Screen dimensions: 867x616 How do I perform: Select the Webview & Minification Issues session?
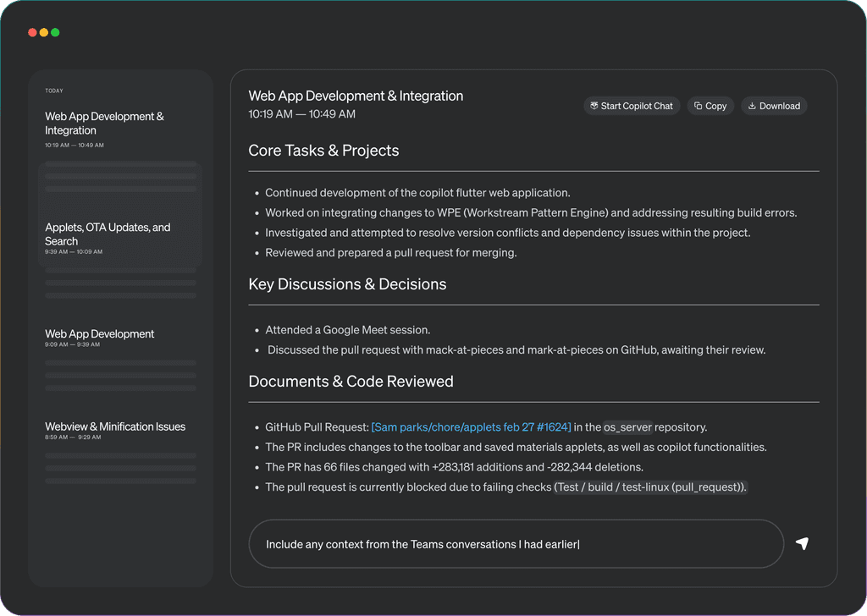(x=115, y=427)
